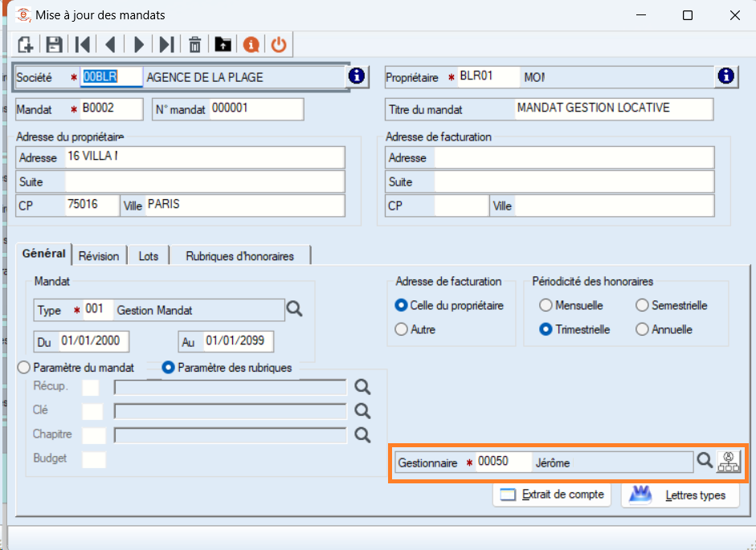The image size is (756, 550).
Task: Click the Société code field 00BLR
Action: (112, 77)
